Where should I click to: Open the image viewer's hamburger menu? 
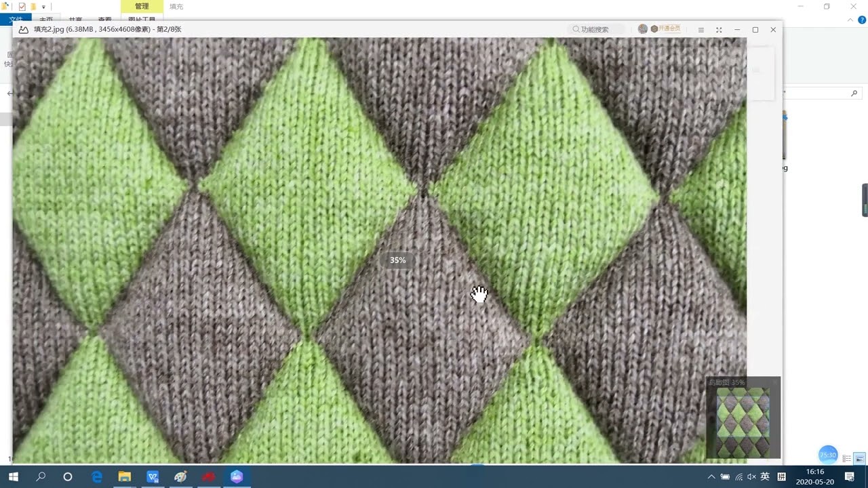click(701, 30)
